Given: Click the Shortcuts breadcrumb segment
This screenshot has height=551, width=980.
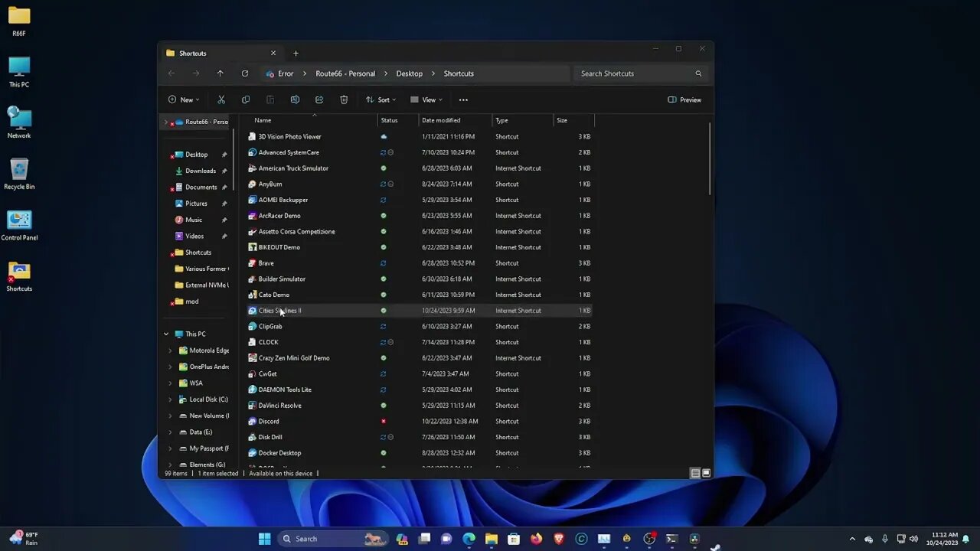Looking at the screenshot, I should tap(459, 73).
